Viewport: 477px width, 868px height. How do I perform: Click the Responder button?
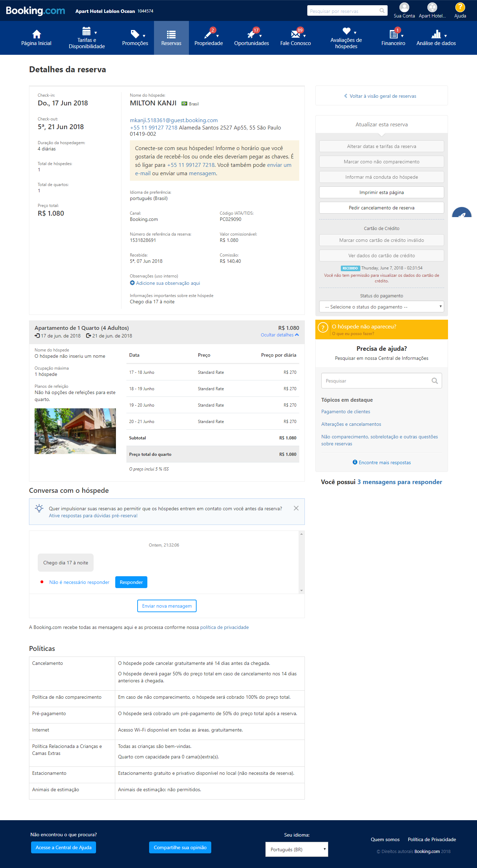(131, 582)
